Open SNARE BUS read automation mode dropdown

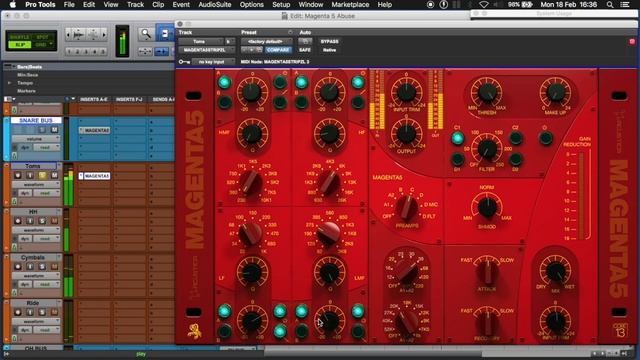click(46, 147)
